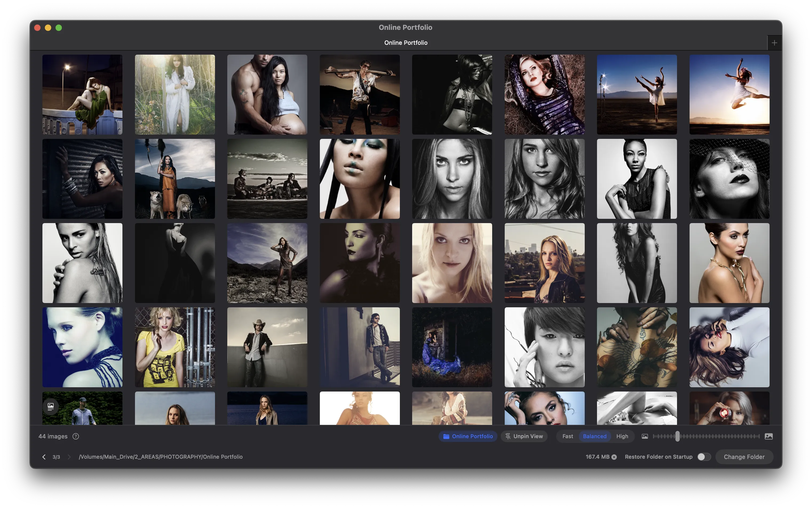This screenshot has width=812, height=508.
Task: Select the Balanced mode option
Action: [x=594, y=436]
